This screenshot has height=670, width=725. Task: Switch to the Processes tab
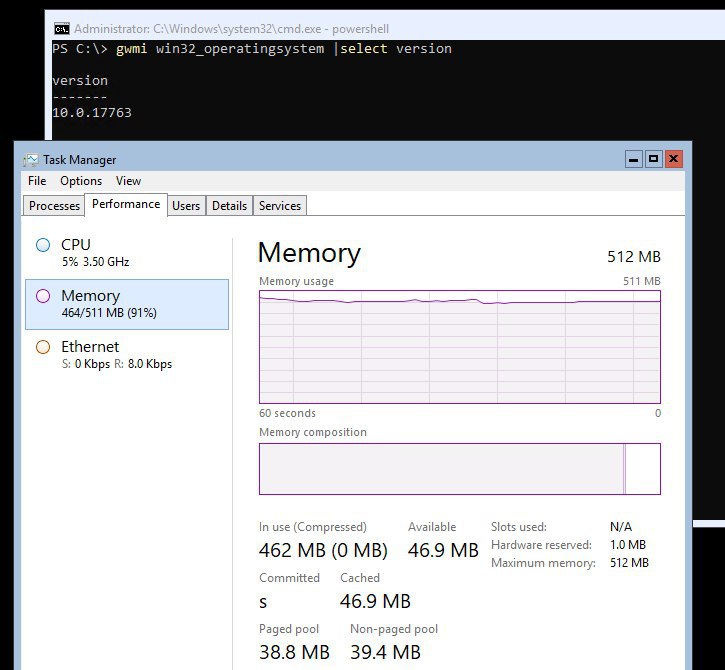pos(54,205)
